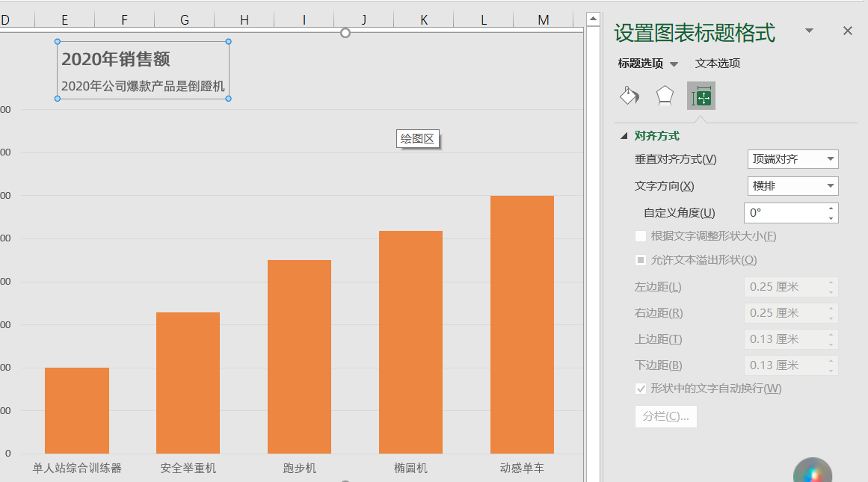This screenshot has height=482, width=868.
Task: Click the 自定义角度 input field
Action: pos(784,213)
